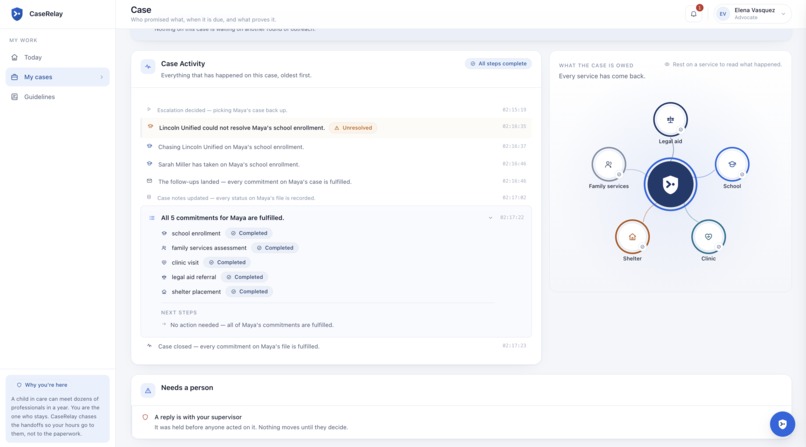Click the commitments list icon
806x447 pixels.
click(152, 218)
